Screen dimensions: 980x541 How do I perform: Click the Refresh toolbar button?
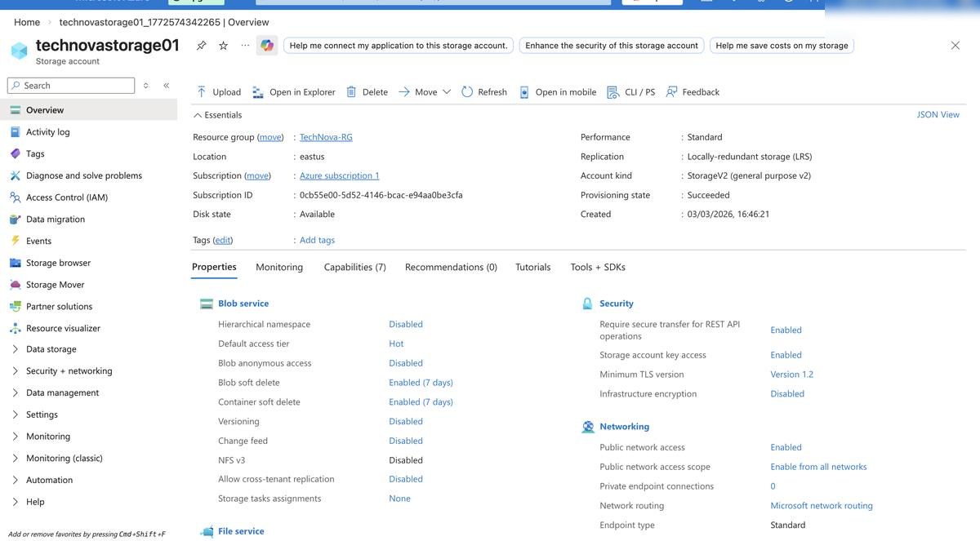click(x=484, y=92)
